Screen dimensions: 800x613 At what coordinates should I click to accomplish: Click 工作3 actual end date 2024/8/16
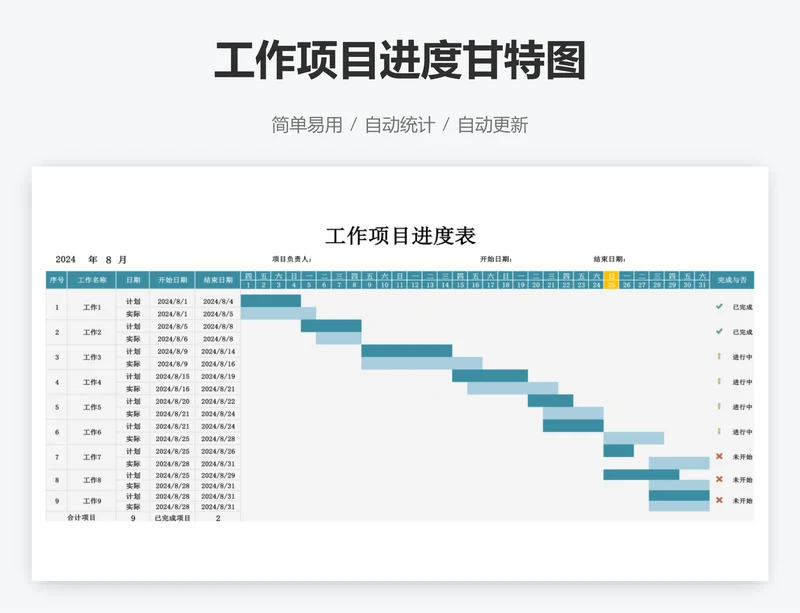coord(218,364)
